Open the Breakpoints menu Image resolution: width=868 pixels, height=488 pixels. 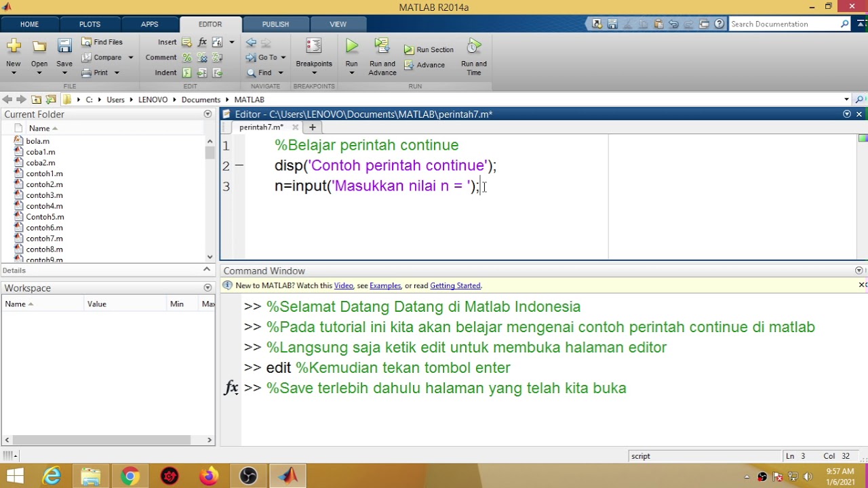[314, 56]
